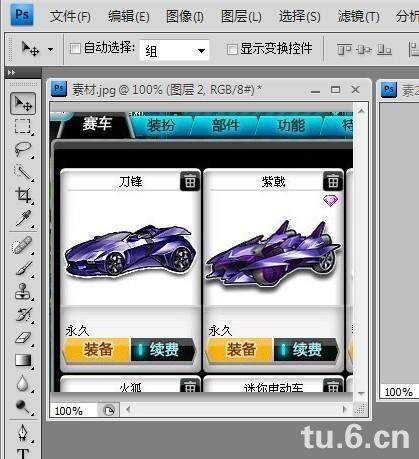
Task: Click the 装扮 tab in image
Action: point(161,126)
